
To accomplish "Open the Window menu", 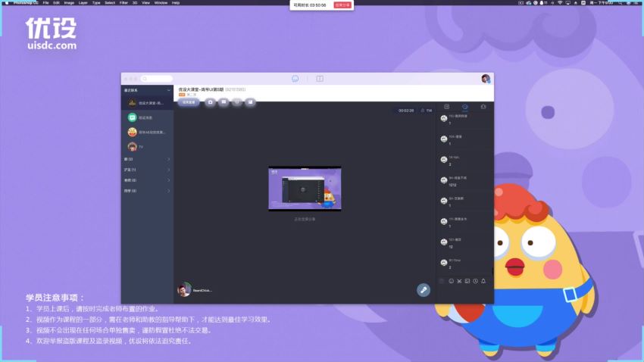I will 161,2.
